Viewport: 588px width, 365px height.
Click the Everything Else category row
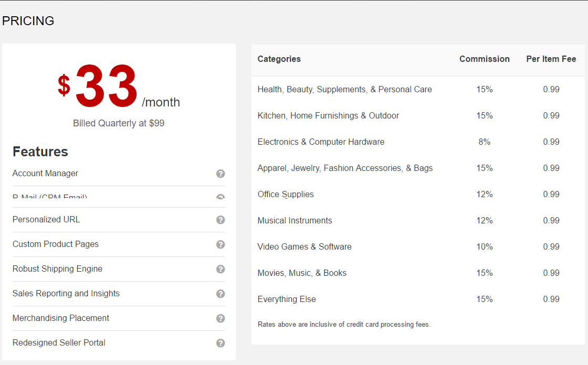click(x=418, y=299)
